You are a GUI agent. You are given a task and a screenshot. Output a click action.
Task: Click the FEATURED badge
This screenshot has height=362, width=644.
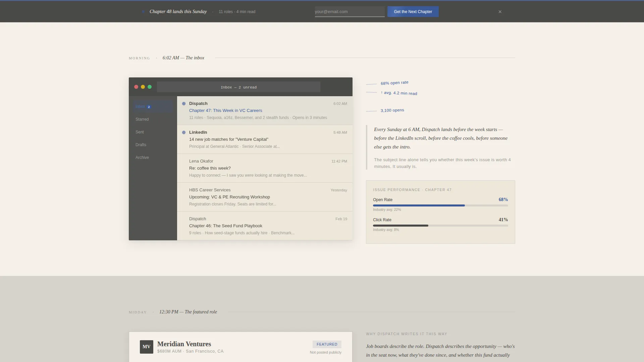[327, 344]
